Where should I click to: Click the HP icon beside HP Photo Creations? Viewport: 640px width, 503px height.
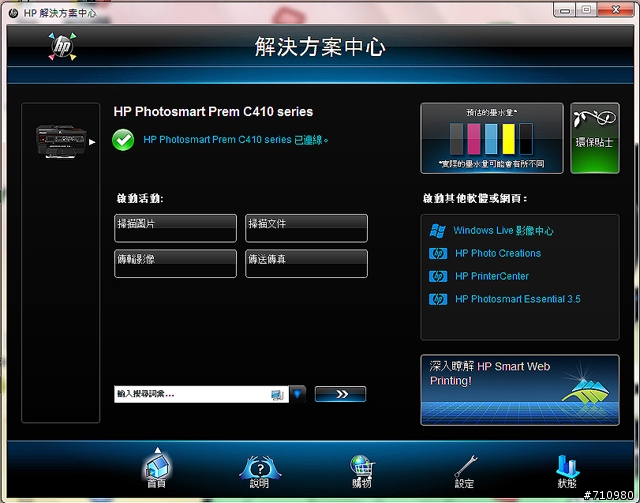438,254
